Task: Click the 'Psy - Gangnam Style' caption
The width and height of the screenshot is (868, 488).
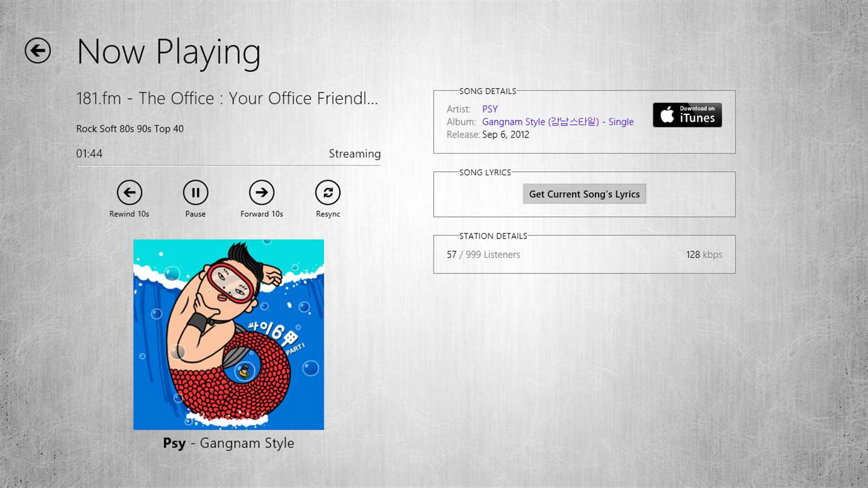Action: click(x=228, y=443)
